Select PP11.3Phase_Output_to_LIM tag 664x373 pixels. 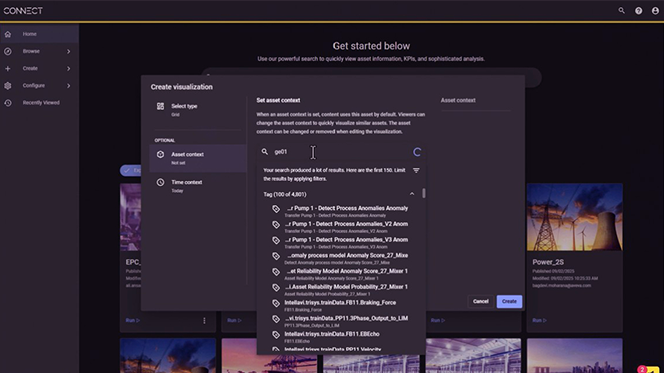[x=341, y=321]
